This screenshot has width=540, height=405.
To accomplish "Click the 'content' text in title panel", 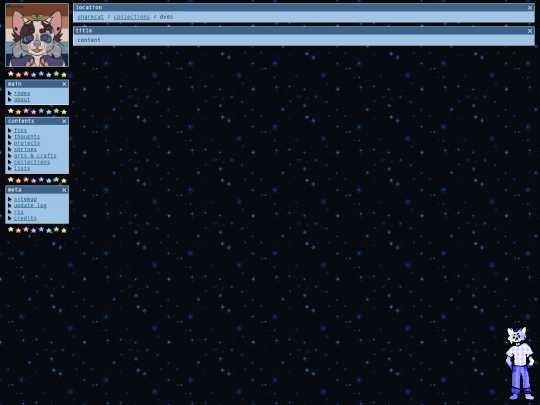I will pos(89,40).
